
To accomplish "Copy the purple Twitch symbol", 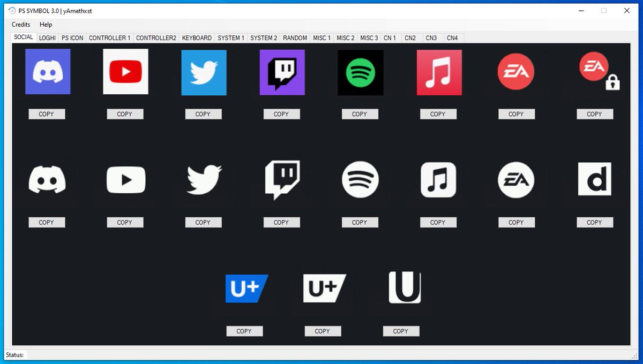I will point(281,114).
